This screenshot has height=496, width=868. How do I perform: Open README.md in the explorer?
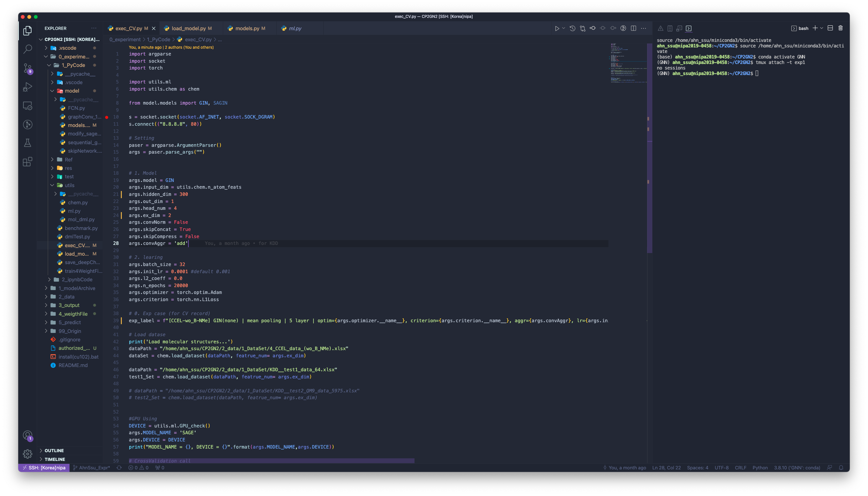click(x=70, y=365)
